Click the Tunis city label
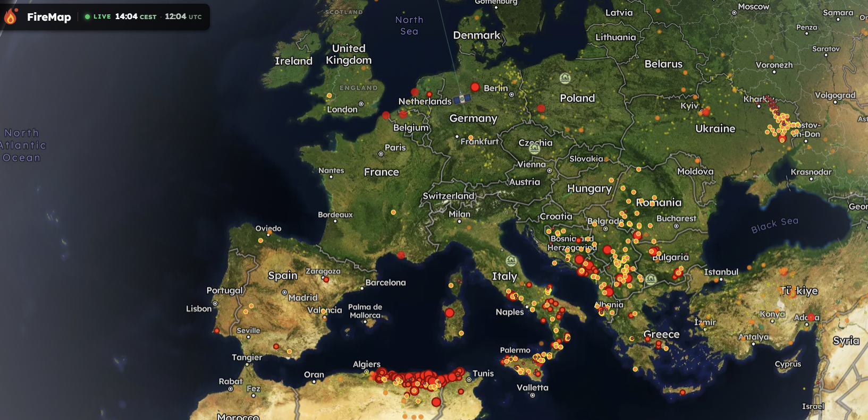Screen dimensions: 868x420 pos(483,373)
